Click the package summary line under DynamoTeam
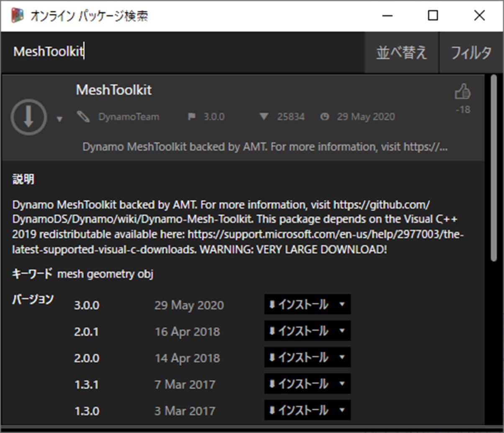The width and height of the screenshot is (504, 433). [265, 147]
